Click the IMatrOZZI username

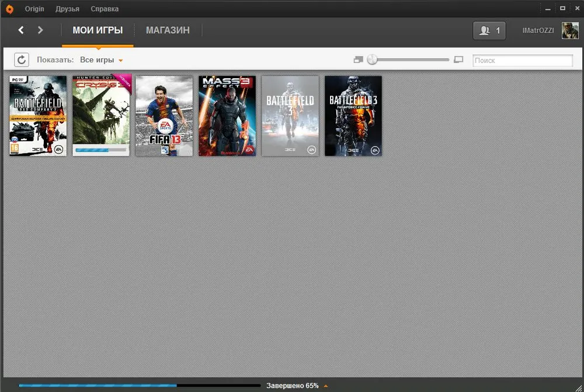click(538, 30)
